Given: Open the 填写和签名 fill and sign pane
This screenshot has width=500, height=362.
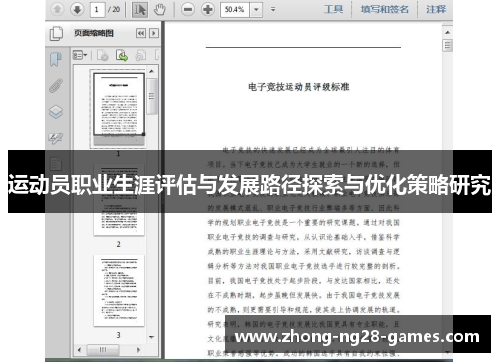Looking at the screenshot, I should [384, 9].
